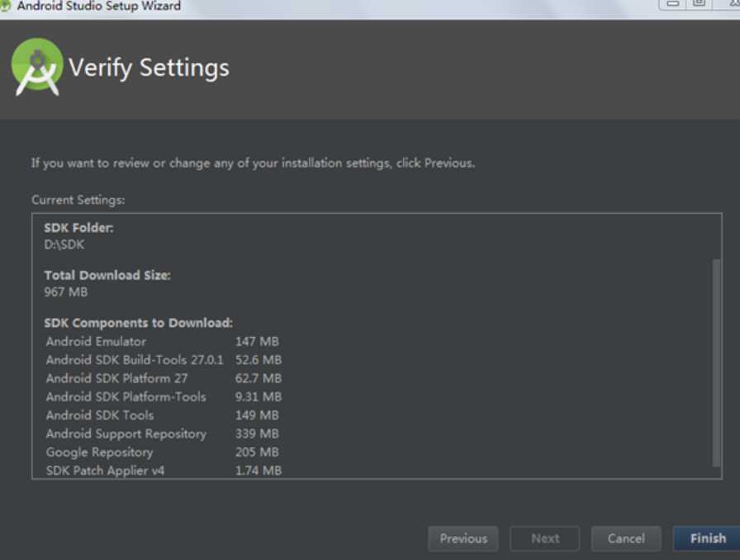Click the '147 MB' size value
Screen dimensions: 740x560
(x=257, y=341)
